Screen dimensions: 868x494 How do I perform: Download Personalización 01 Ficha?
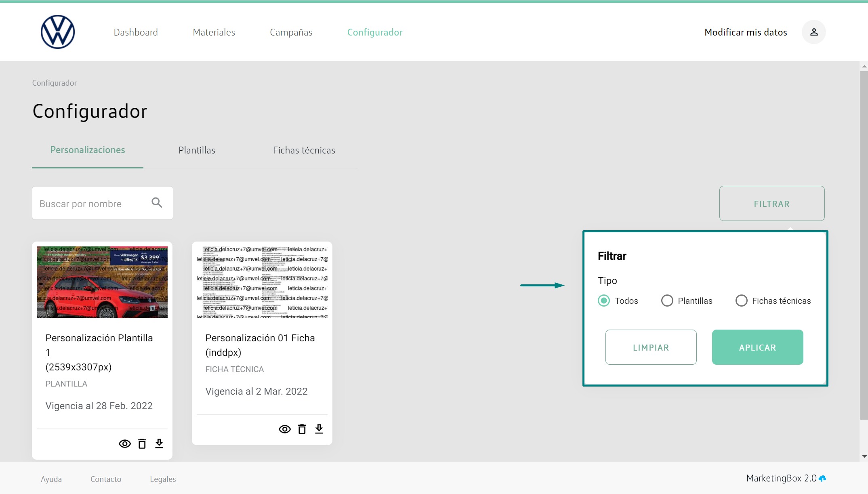coord(319,429)
